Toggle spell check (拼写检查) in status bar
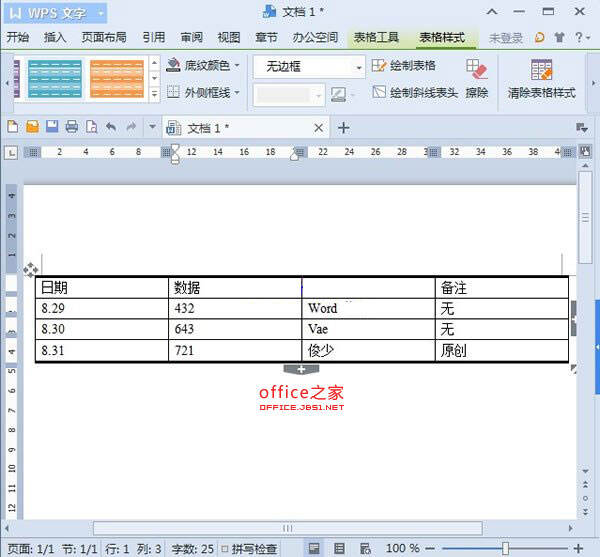The image size is (600, 557). point(254,548)
